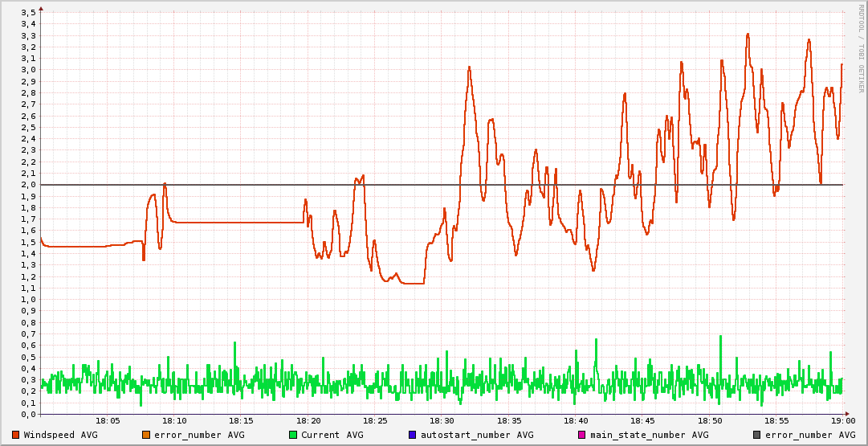Screen dimensions: 868x446
Task: Click the 1,0 value on the Y axis
Action: pyautogui.click(x=28, y=300)
